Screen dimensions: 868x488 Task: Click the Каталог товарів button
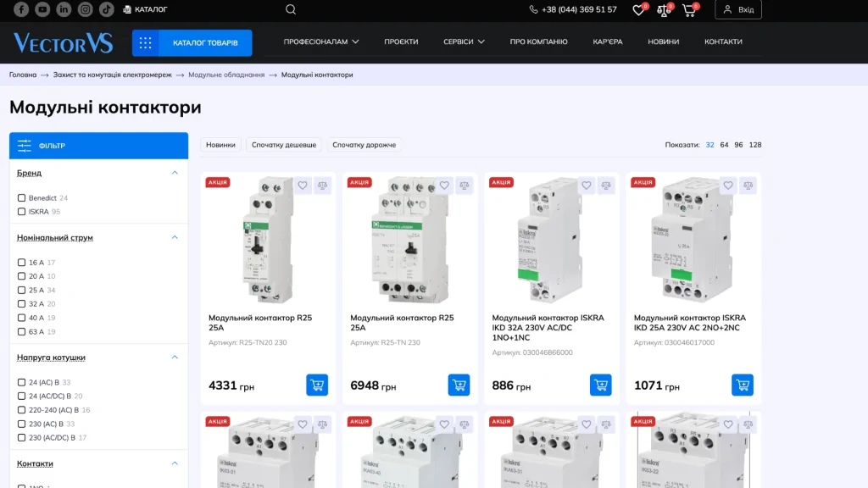pyautogui.click(x=192, y=42)
